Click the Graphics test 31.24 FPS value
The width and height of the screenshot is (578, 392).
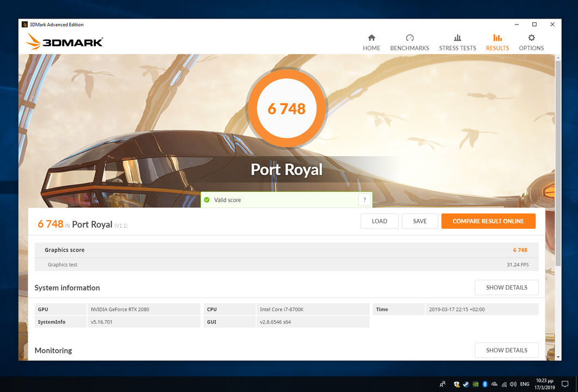518,265
